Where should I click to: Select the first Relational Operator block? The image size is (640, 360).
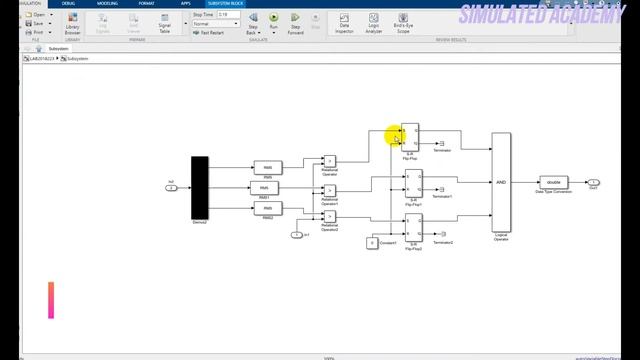click(x=330, y=161)
